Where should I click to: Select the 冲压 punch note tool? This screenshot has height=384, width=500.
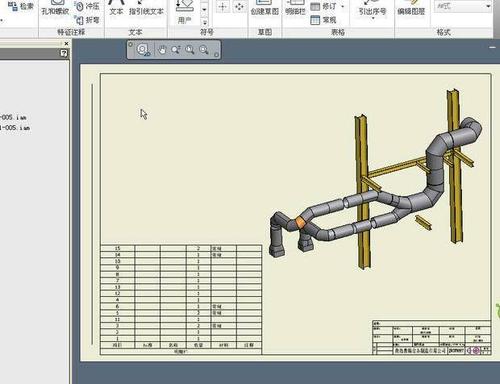coord(87,6)
